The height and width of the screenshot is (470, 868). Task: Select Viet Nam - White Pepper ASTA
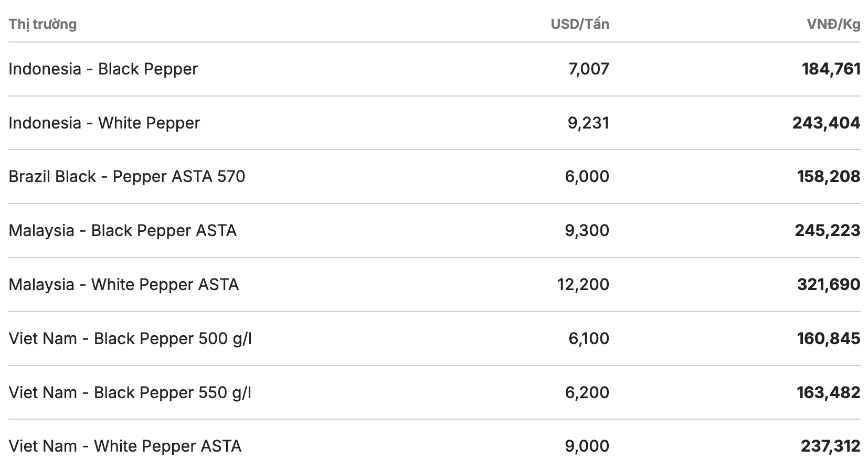pos(125,446)
